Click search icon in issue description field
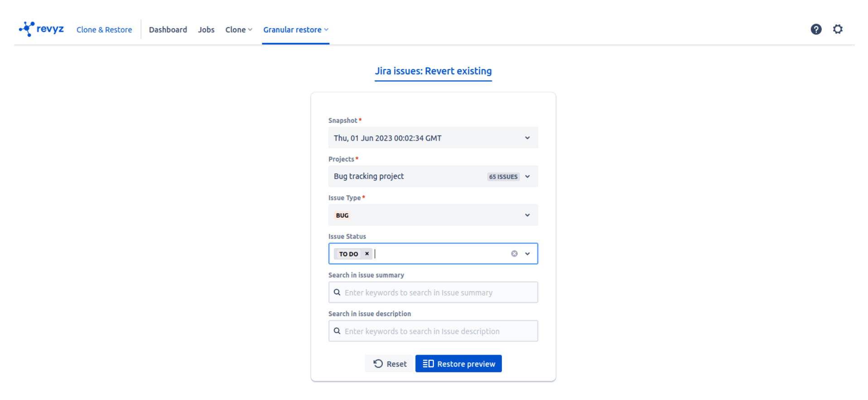The height and width of the screenshot is (400, 868). pos(337,331)
